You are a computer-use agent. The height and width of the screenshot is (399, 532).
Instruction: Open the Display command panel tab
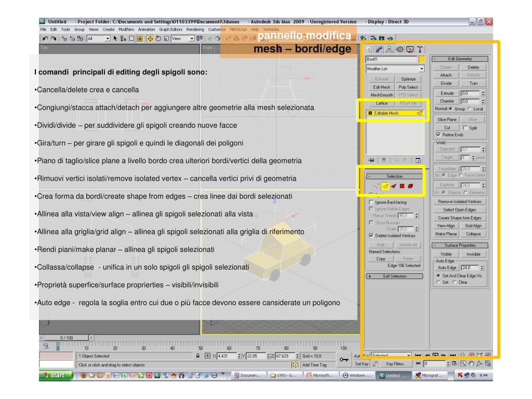click(x=410, y=49)
